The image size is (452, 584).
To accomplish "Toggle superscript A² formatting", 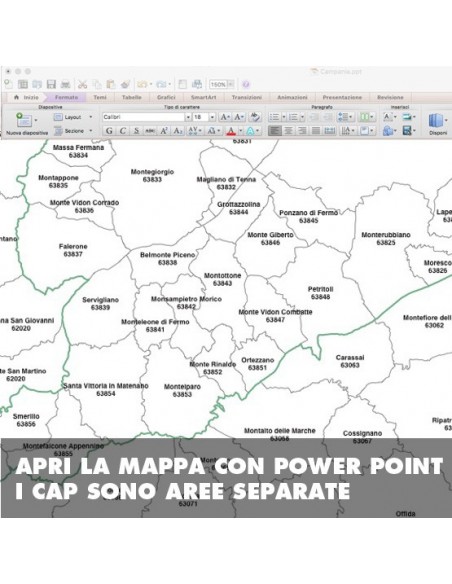I will coord(164,131).
